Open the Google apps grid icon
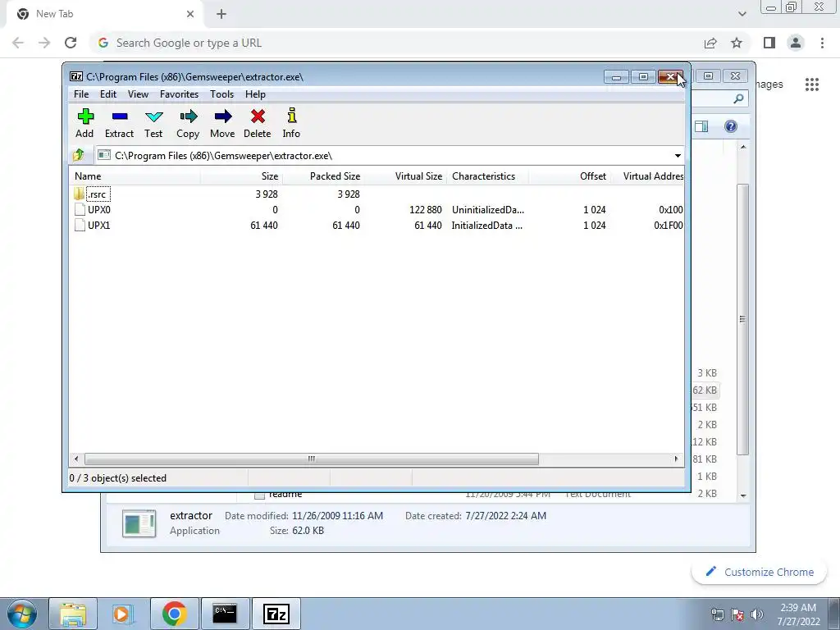Image resolution: width=840 pixels, height=630 pixels. [x=812, y=84]
